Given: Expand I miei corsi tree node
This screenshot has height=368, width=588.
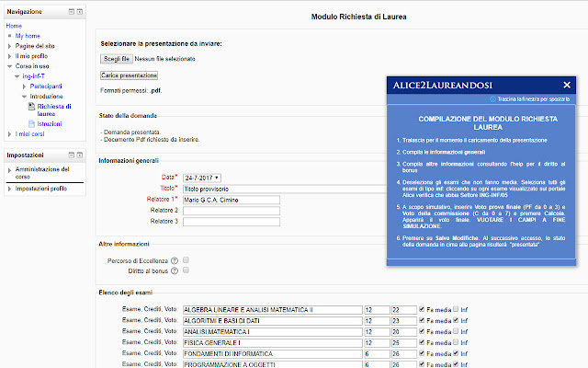Looking at the screenshot, I should coord(10,133).
